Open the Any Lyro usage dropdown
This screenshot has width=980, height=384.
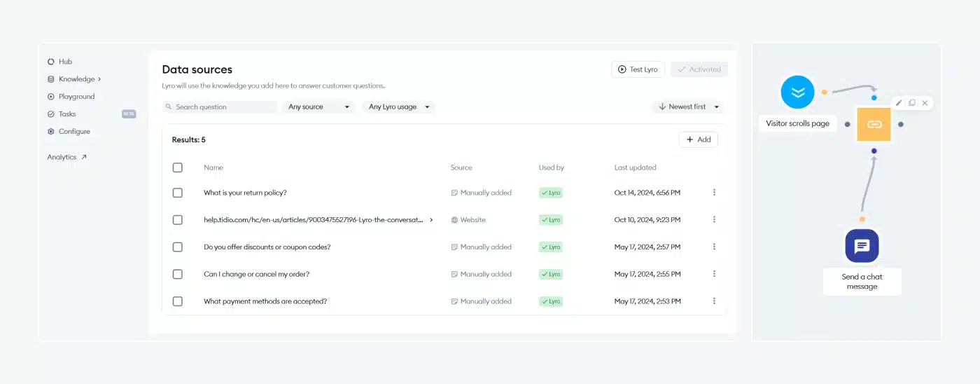pos(398,107)
